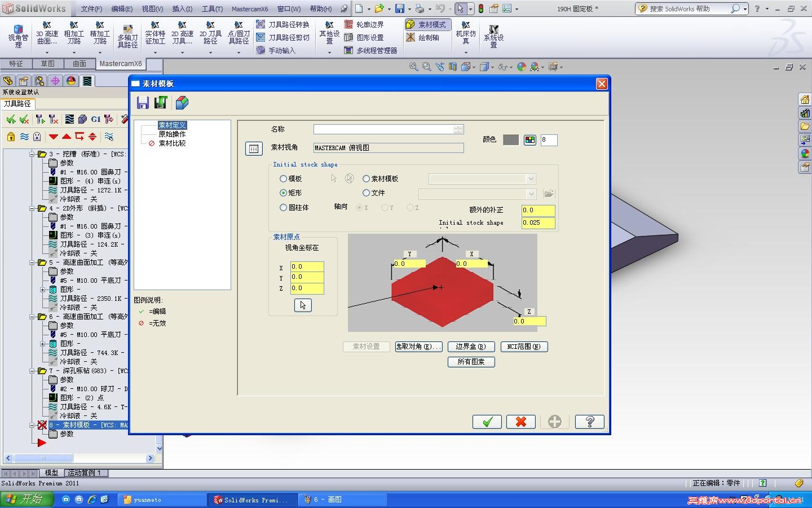Screen dimensions: 812x508
Task: Click the 所有图素 button
Action: click(471, 362)
